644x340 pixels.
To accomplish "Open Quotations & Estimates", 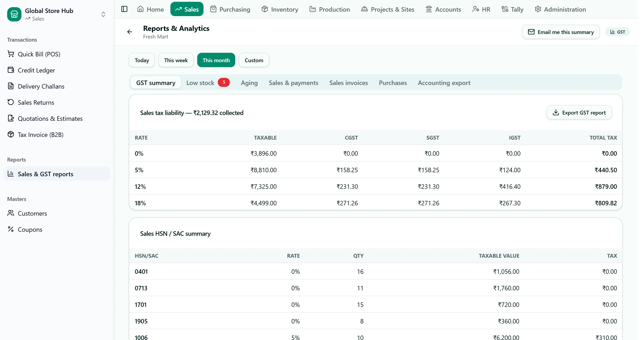I will pos(57,119).
